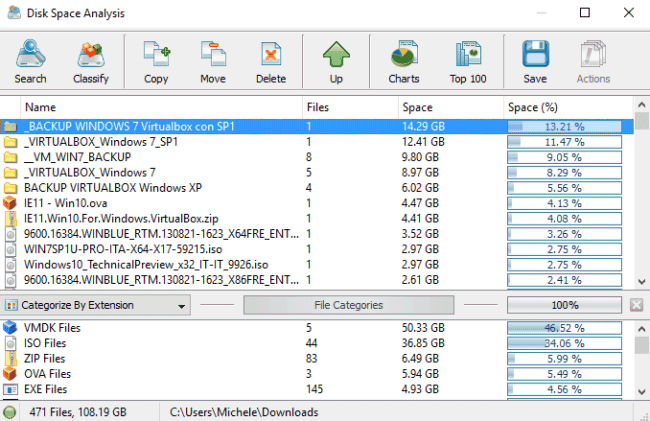Open the Charts view
Image resolution: width=650 pixels, height=421 pixels.
[x=404, y=61]
